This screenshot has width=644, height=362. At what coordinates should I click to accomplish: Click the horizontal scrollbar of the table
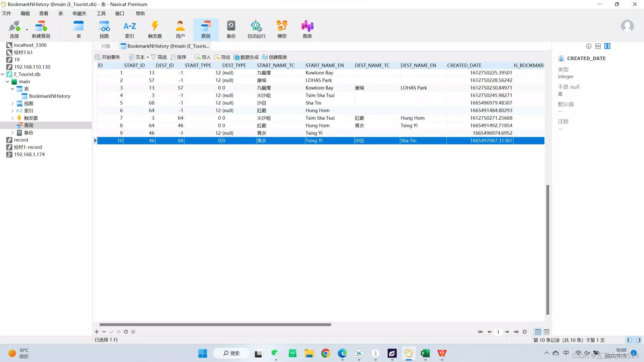(x=215, y=324)
